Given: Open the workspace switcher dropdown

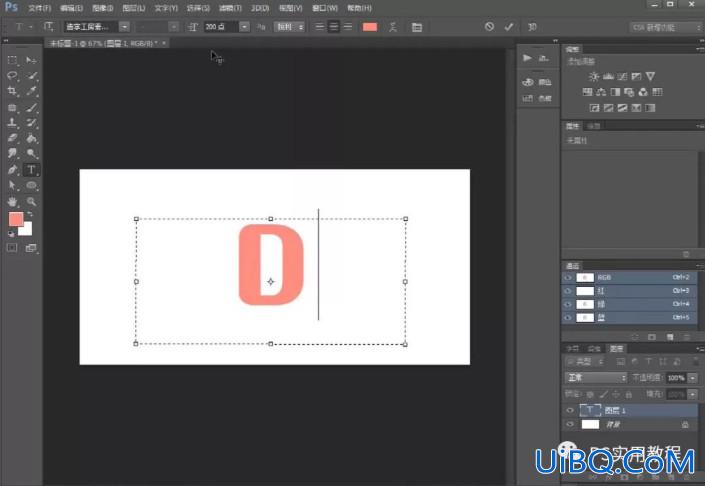Looking at the screenshot, I should pyautogui.click(x=665, y=27).
